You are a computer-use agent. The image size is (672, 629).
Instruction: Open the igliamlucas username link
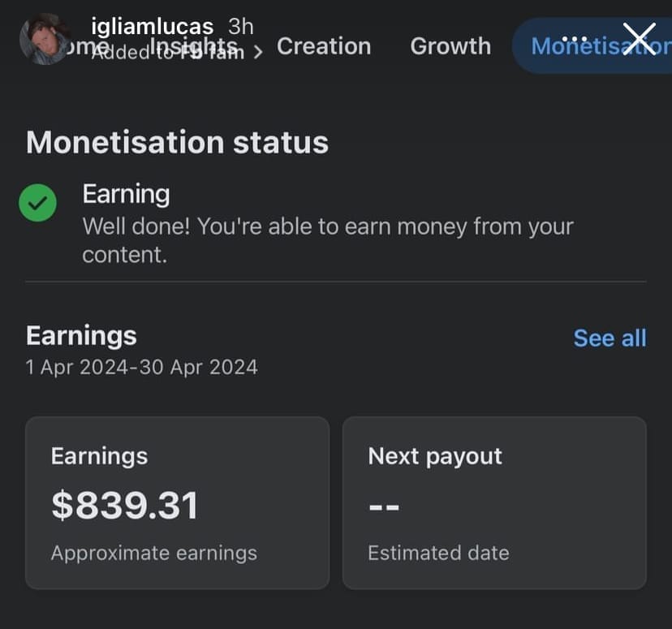click(153, 26)
